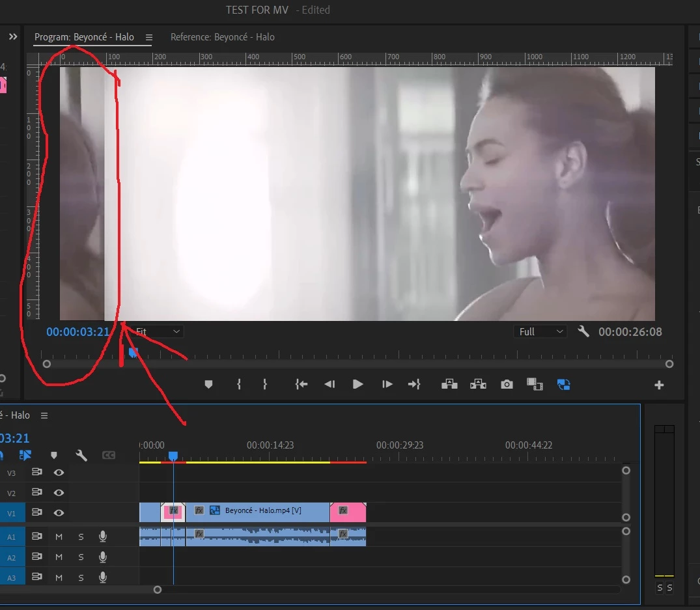
Task: Click the Lift button
Action: (x=449, y=384)
